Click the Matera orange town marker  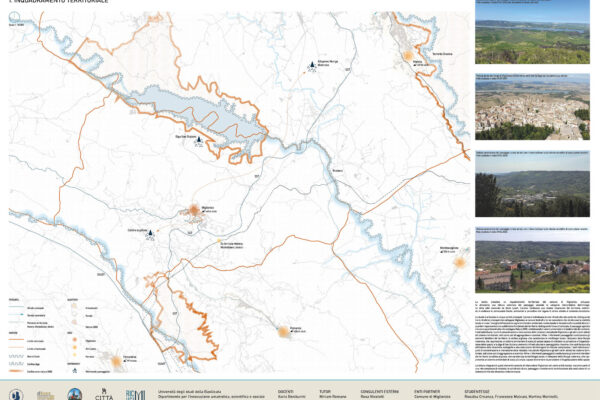(x=408, y=57)
